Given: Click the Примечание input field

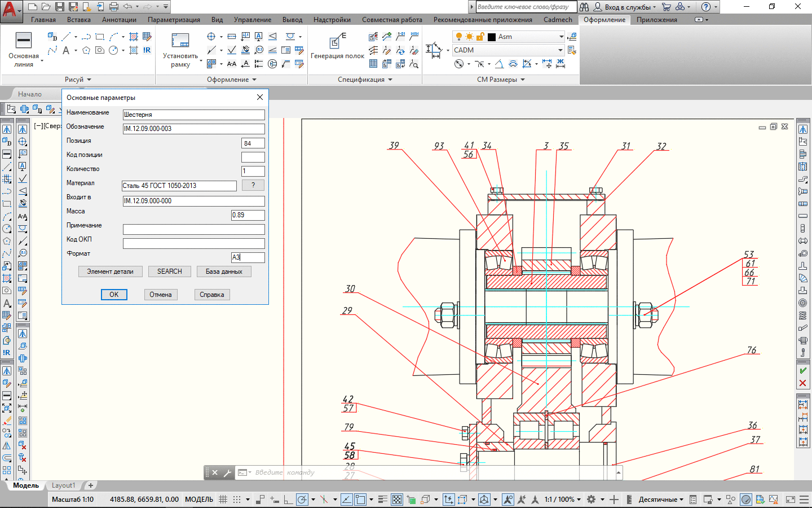Looking at the screenshot, I should click(193, 229).
